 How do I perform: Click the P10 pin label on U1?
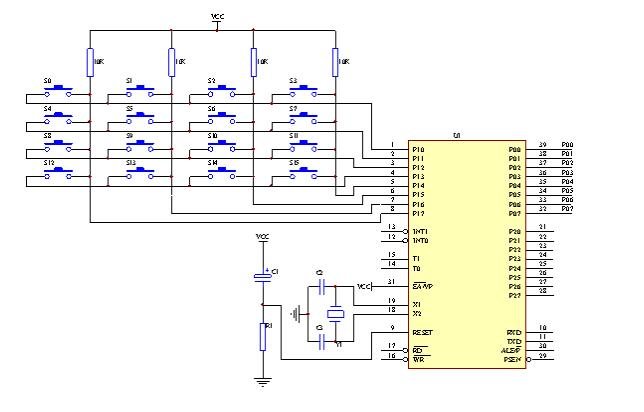point(418,148)
